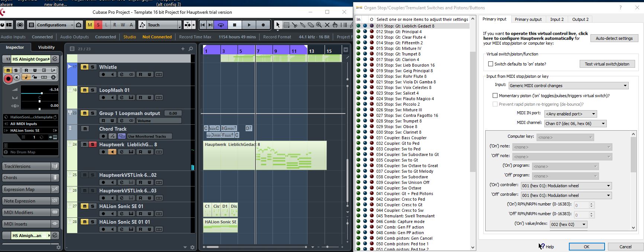Select the Mute X tool
Viewport: 644px width, 252px height.
pos(327,25)
